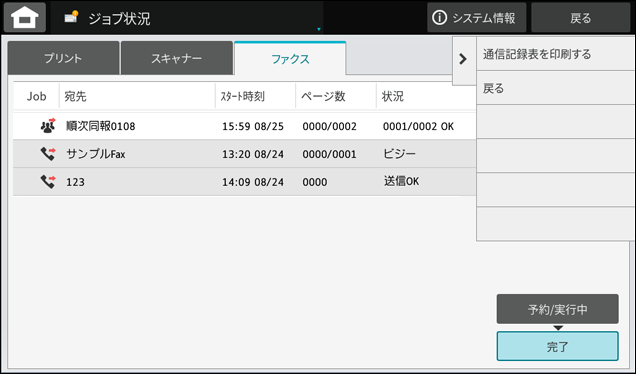
Task: Select the ファクス tab
Action: click(290, 59)
